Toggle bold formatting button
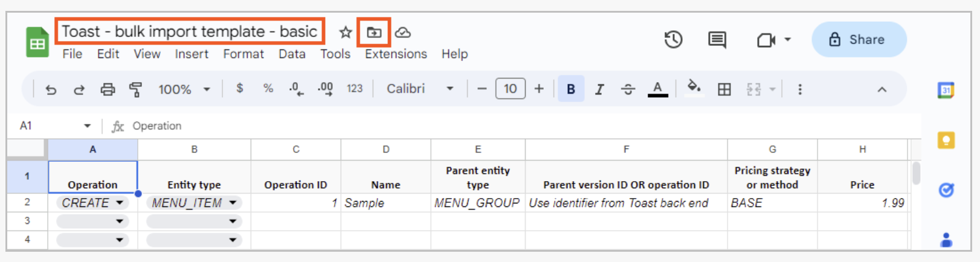The width and height of the screenshot is (980, 262). [x=570, y=89]
